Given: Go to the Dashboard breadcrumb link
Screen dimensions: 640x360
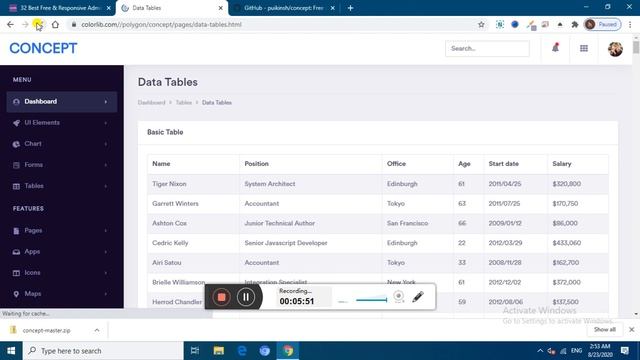Looking at the screenshot, I should point(151,102).
